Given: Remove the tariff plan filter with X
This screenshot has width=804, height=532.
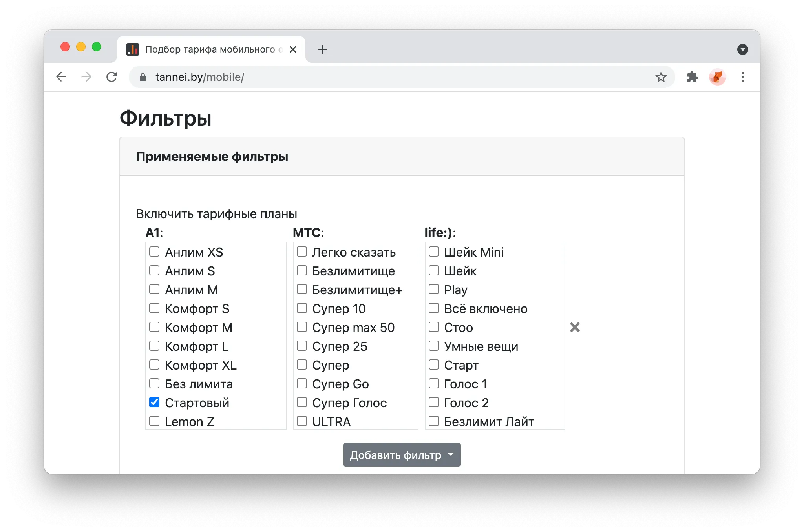Looking at the screenshot, I should tap(575, 327).
